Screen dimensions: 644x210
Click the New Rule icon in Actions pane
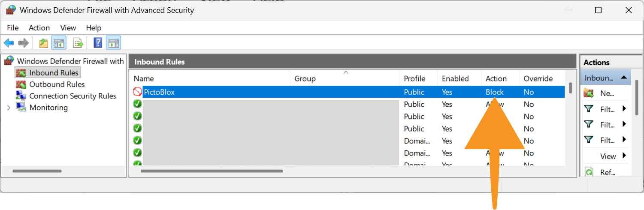pyautogui.click(x=589, y=93)
